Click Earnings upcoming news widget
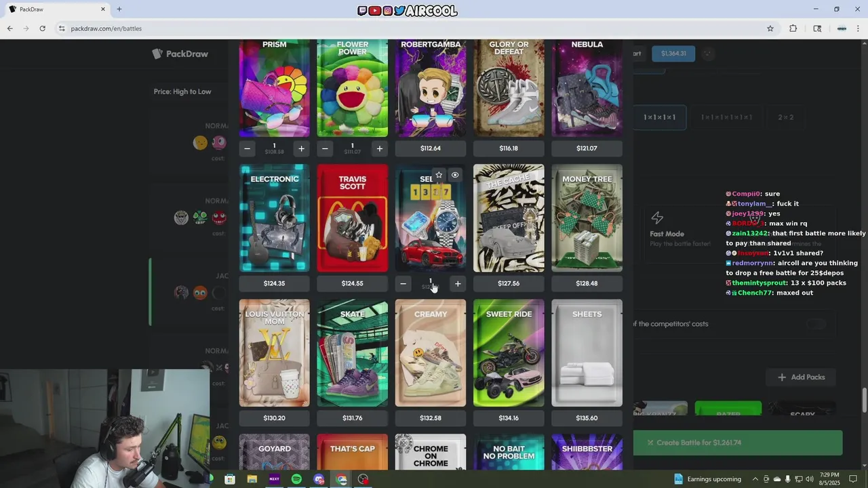The image size is (868, 488). tap(707, 479)
